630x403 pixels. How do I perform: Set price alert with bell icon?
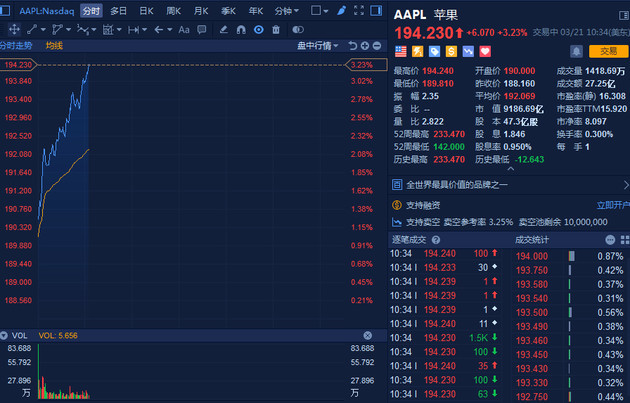coord(576,51)
